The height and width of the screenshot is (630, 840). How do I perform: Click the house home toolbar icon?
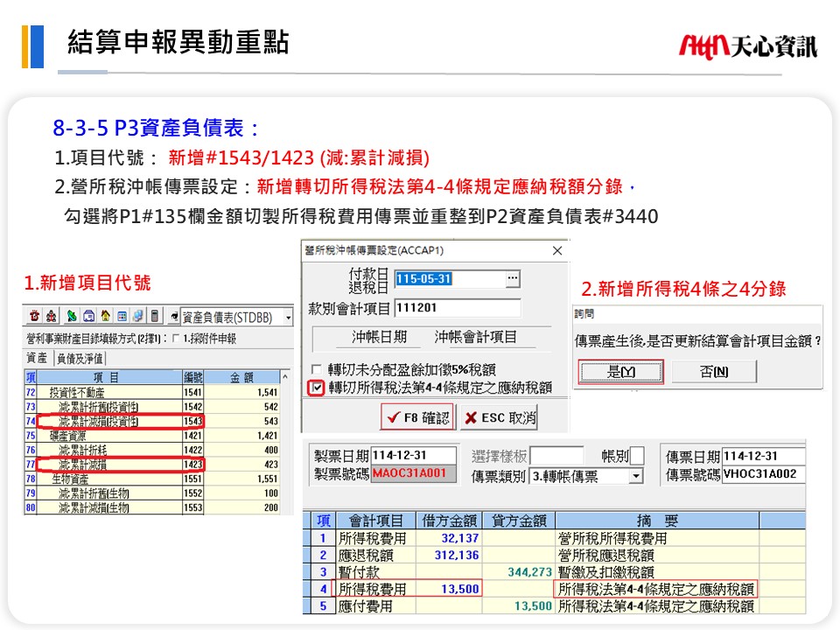[105, 316]
